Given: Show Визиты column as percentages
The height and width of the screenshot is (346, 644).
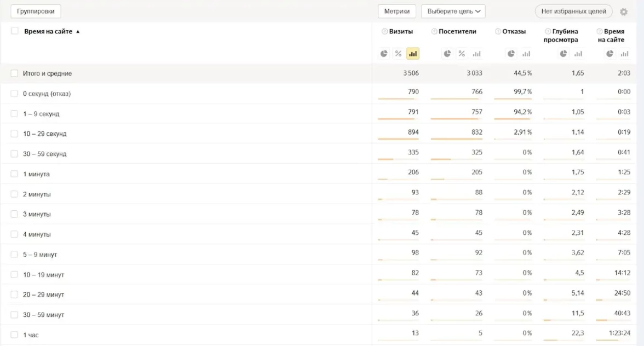Looking at the screenshot, I should (398, 54).
